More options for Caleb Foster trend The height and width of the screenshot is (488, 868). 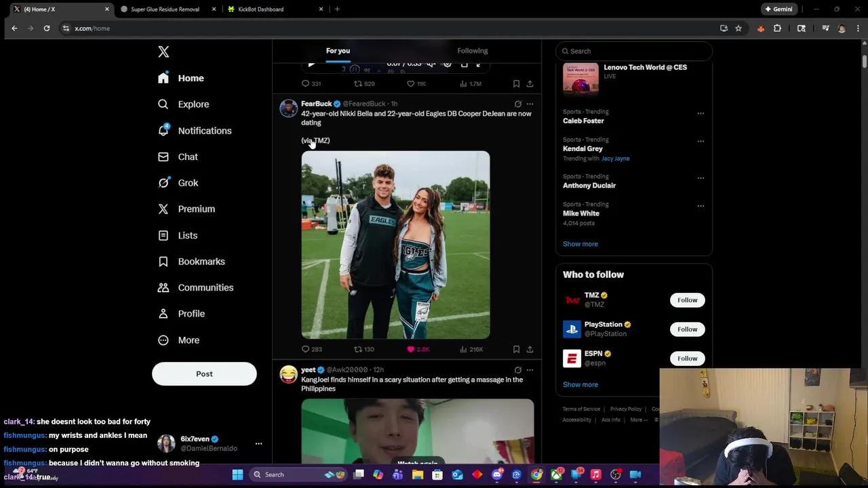point(701,113)
